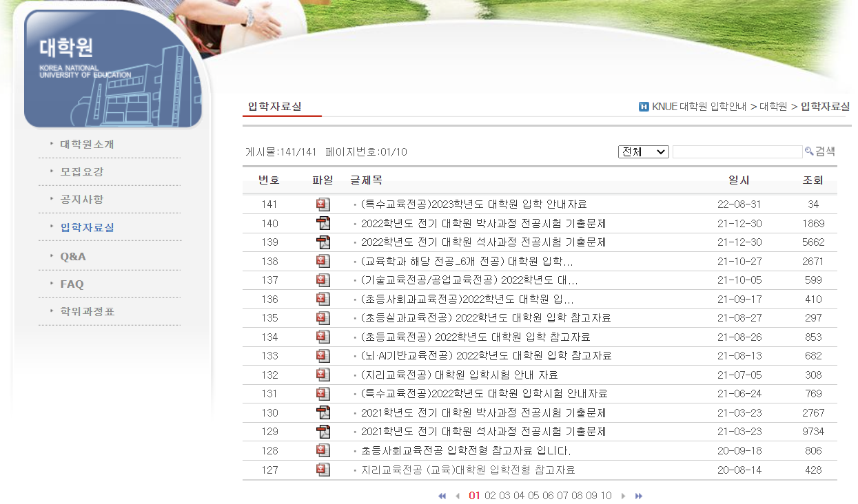
Task: Click the 일시 column header
Action: coord(739,180)
